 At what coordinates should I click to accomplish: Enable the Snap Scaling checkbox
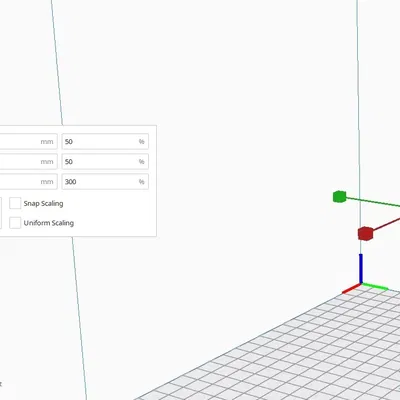[15, 203]
